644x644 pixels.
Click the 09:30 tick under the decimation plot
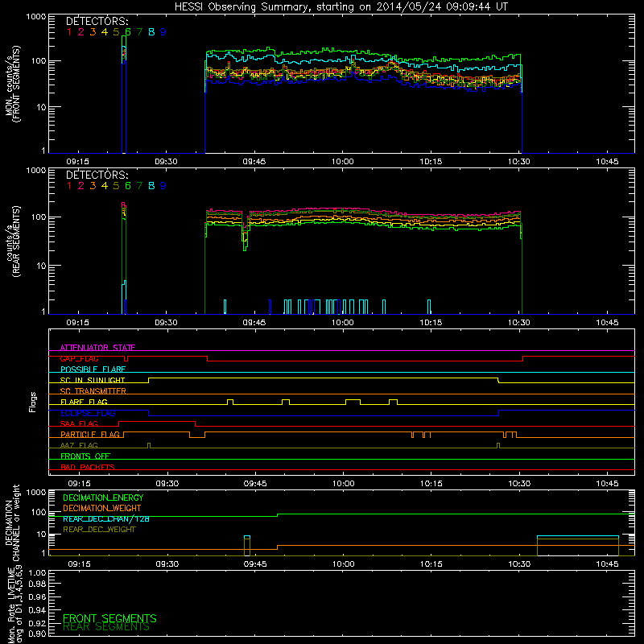[167, 564]
